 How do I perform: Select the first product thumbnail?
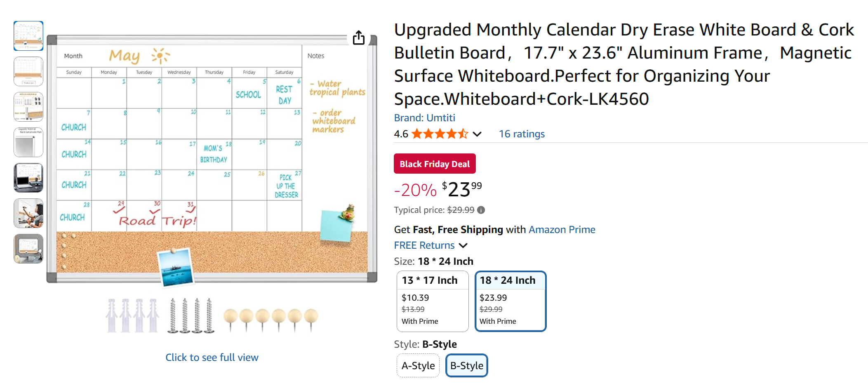(28, 36)
